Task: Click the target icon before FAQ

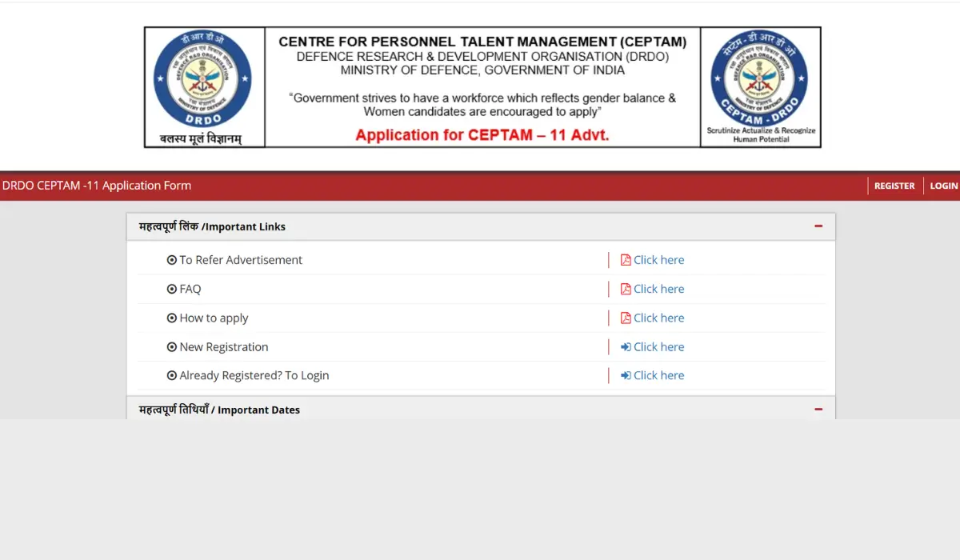Action: (171, 288)
